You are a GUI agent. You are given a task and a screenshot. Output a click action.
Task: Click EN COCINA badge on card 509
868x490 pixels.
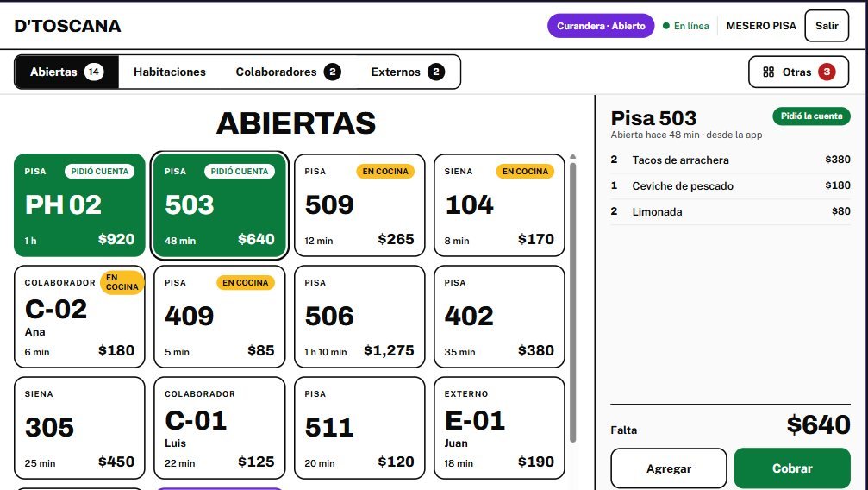point(385,172)
